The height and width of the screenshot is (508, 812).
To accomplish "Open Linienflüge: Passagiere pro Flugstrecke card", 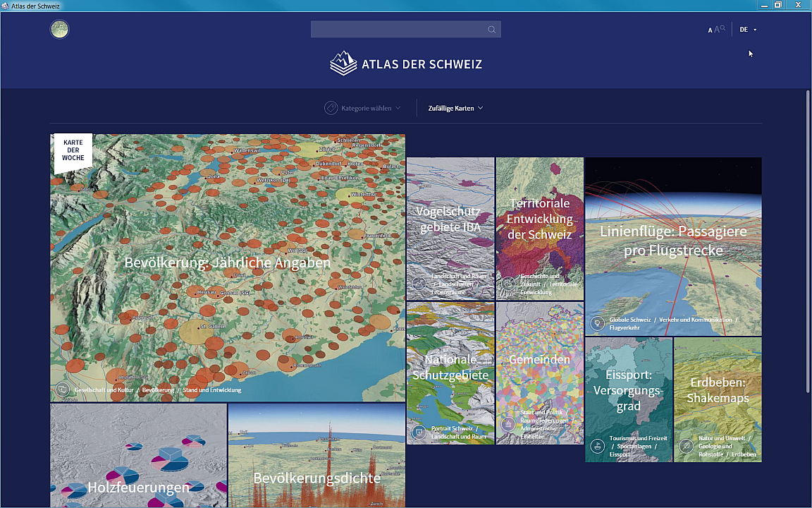I will [x=673, y=246].
